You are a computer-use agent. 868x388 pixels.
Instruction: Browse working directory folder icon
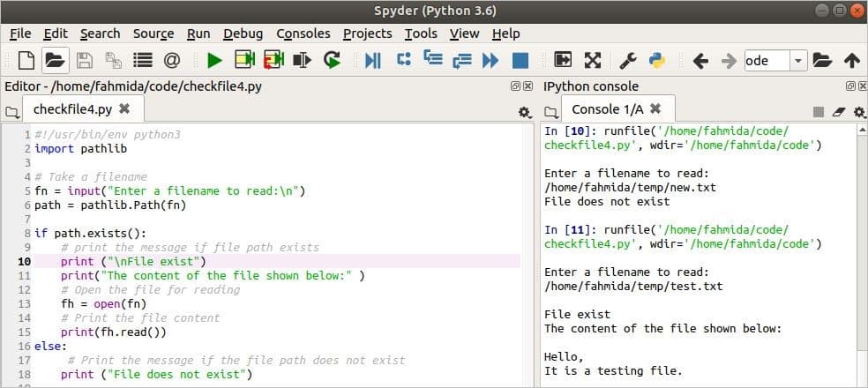(823, 60)
